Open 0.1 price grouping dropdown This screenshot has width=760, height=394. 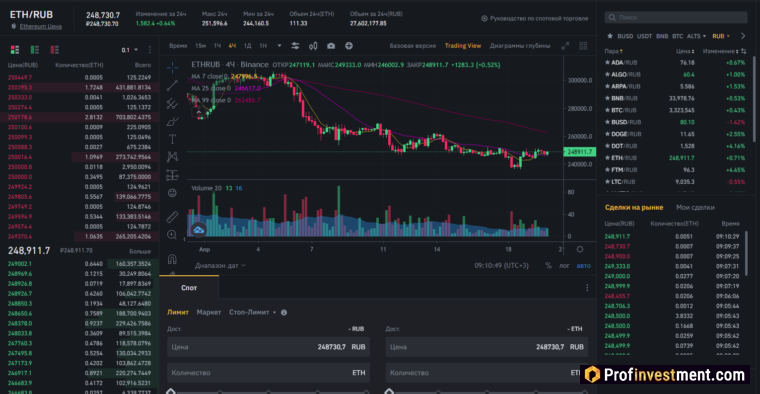[130, 50]
